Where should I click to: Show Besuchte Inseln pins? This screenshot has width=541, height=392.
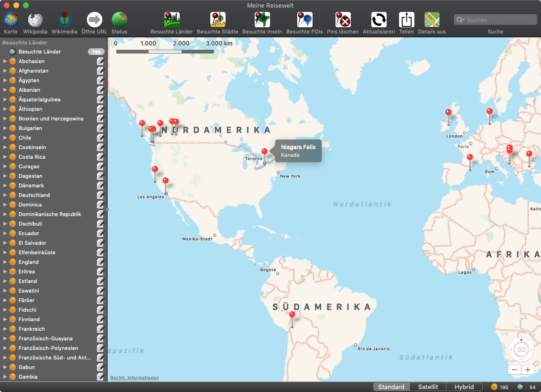[262, 20]
